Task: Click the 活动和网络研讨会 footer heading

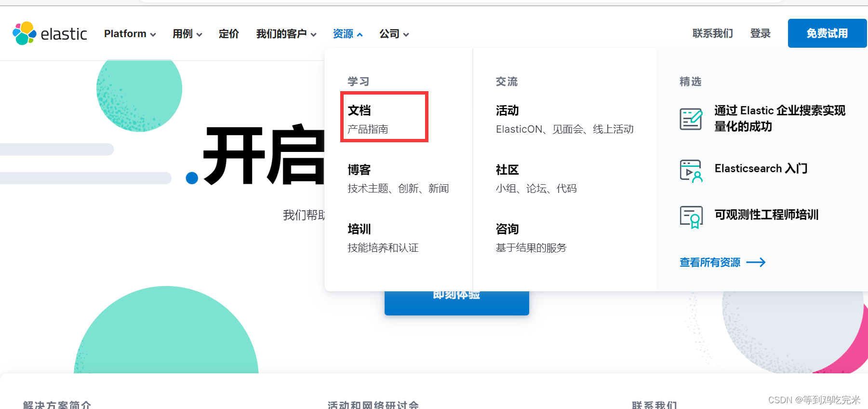Action: 374,405
